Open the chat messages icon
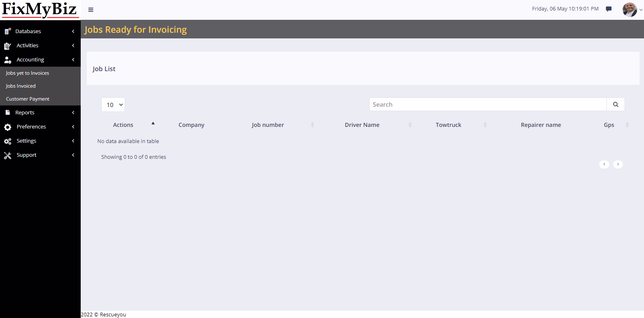This screenshot has width=644, height=318. click(608, 9)
